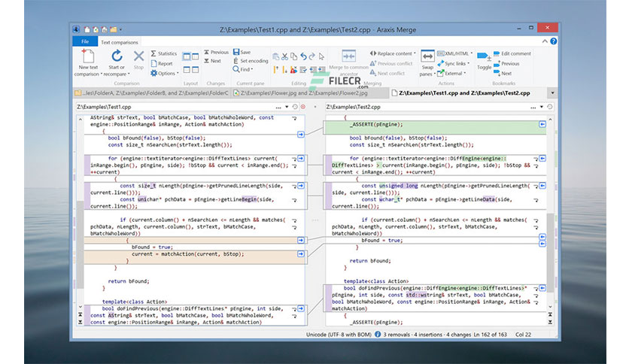Click Merge to common ancestor icon
The width and height of the screenshot is (629, 364).
pos(348,56)
